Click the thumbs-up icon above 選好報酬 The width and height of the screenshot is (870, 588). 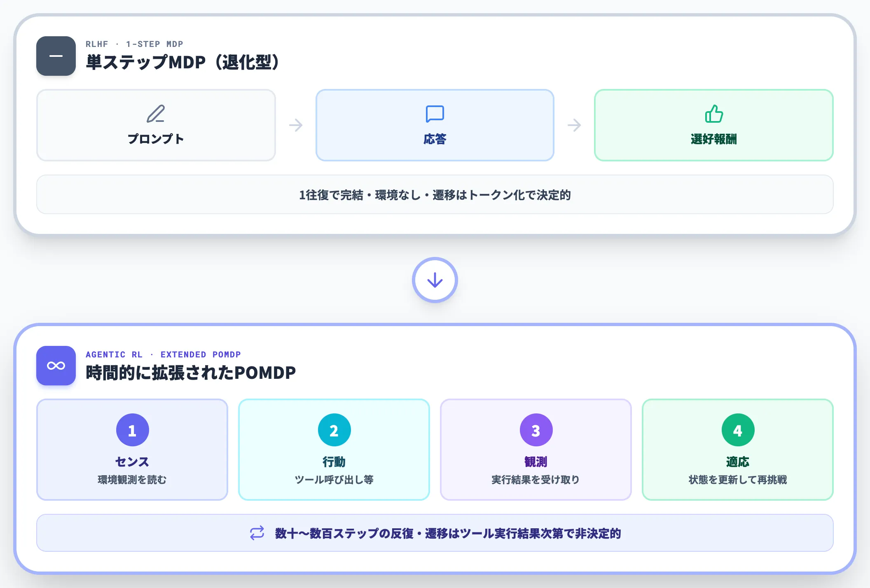tap(714, 114)
